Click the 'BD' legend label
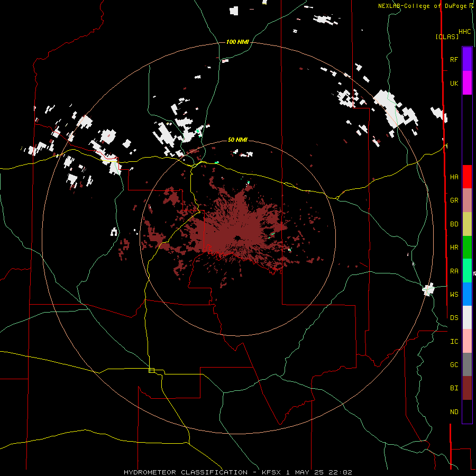Image resolution: width=476 pixels, height=476 pixels. (x=454, y=224)
